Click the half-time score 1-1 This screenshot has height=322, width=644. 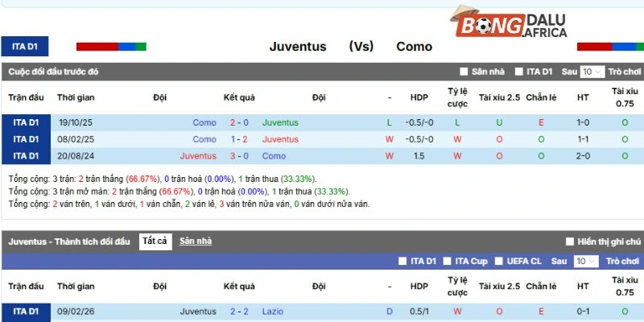coord(583,139)
